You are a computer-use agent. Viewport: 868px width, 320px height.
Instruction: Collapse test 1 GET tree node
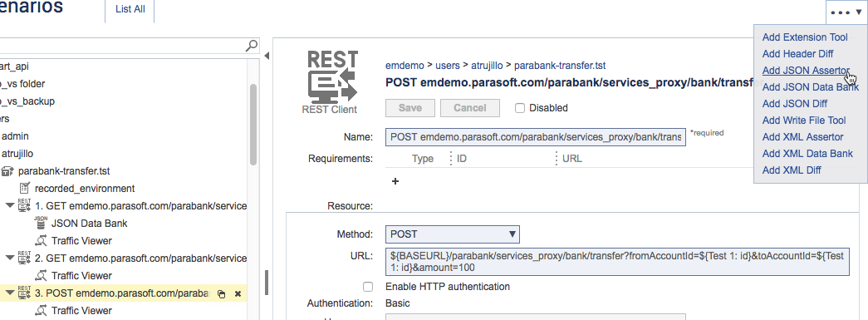coord(9,205)
